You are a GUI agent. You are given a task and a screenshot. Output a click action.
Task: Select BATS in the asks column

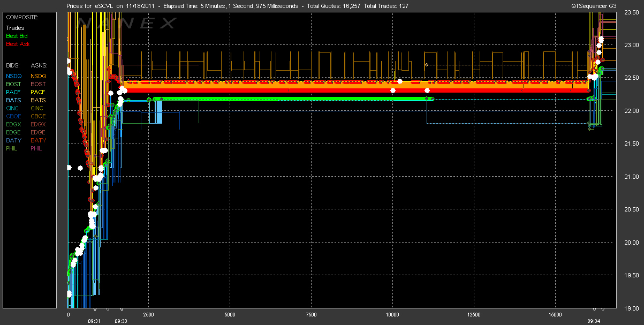tap(39, 100)
